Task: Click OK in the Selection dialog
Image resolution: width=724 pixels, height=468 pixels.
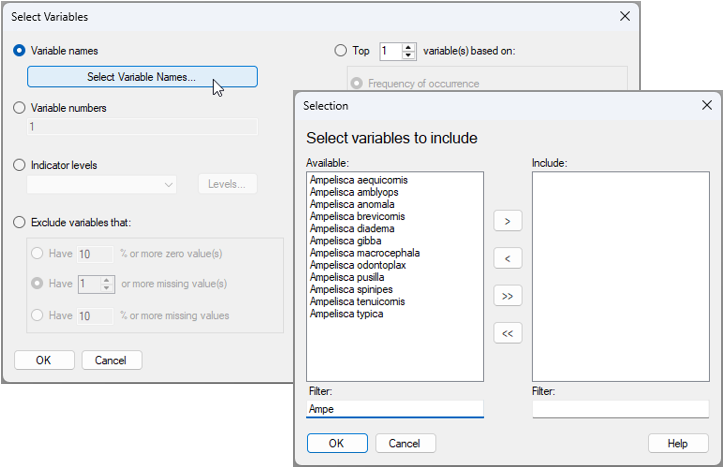Action: [x=336, y=443]
